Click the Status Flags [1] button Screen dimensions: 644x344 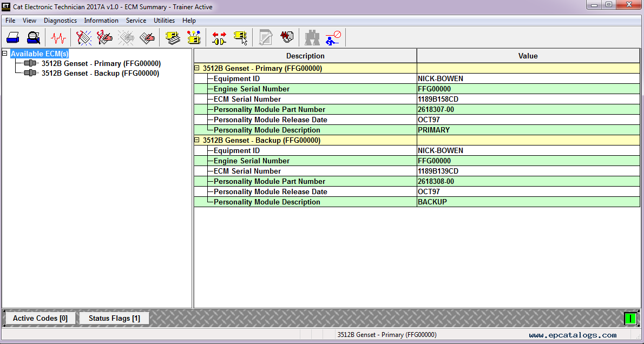(x=114, y=318)
